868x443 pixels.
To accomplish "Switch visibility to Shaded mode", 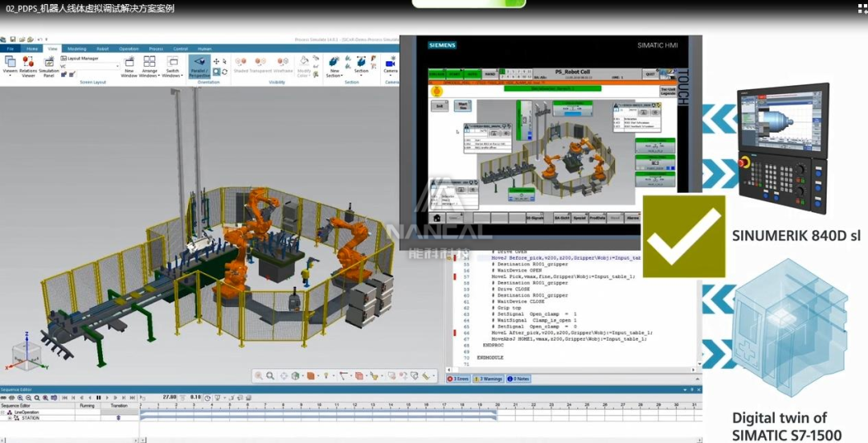I will click(240, 65).
